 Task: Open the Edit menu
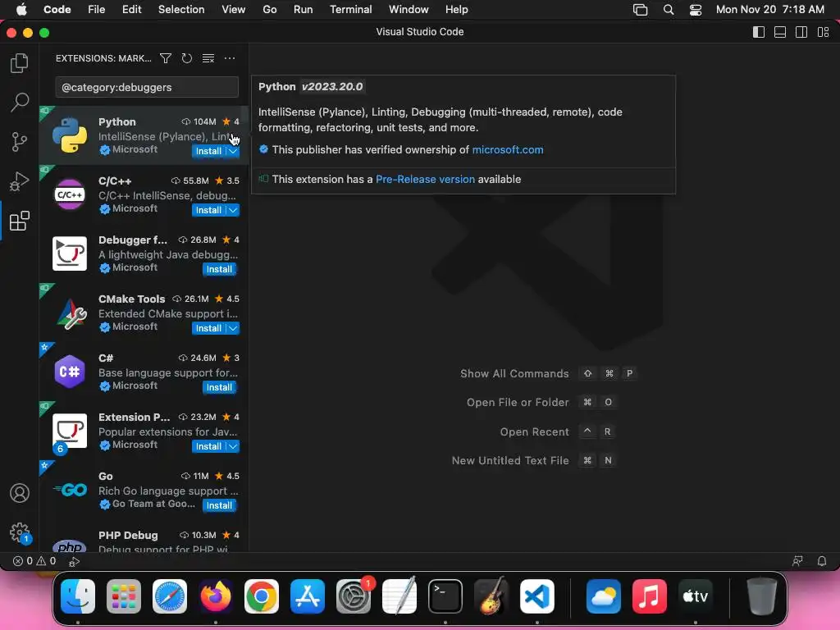132,10
